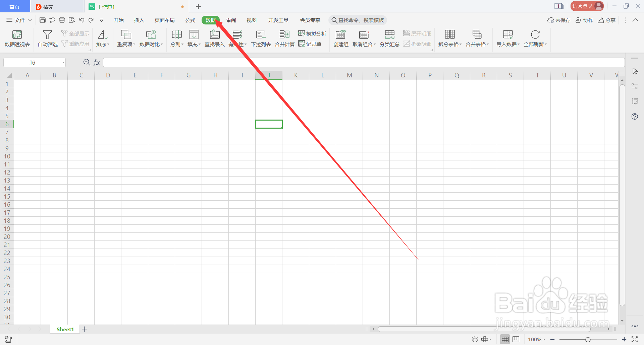
Task: Click the 协作 collaborate button
Action: (584, 20)
